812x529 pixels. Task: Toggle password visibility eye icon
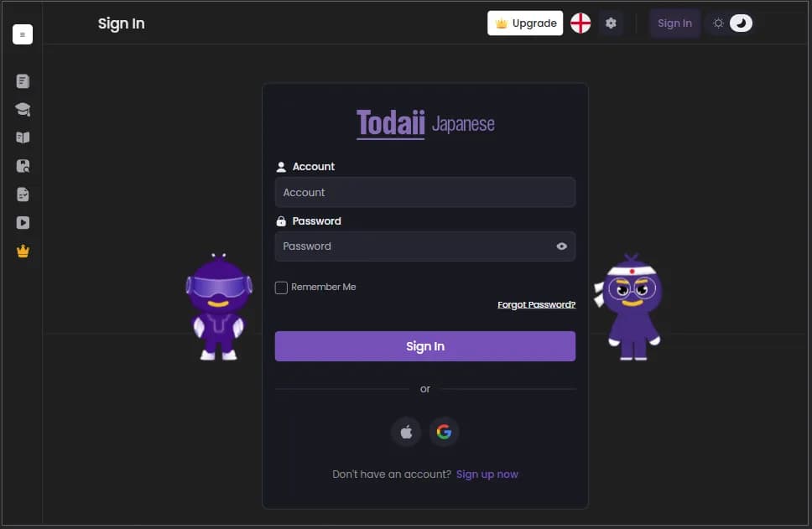(x=561, y=246)
